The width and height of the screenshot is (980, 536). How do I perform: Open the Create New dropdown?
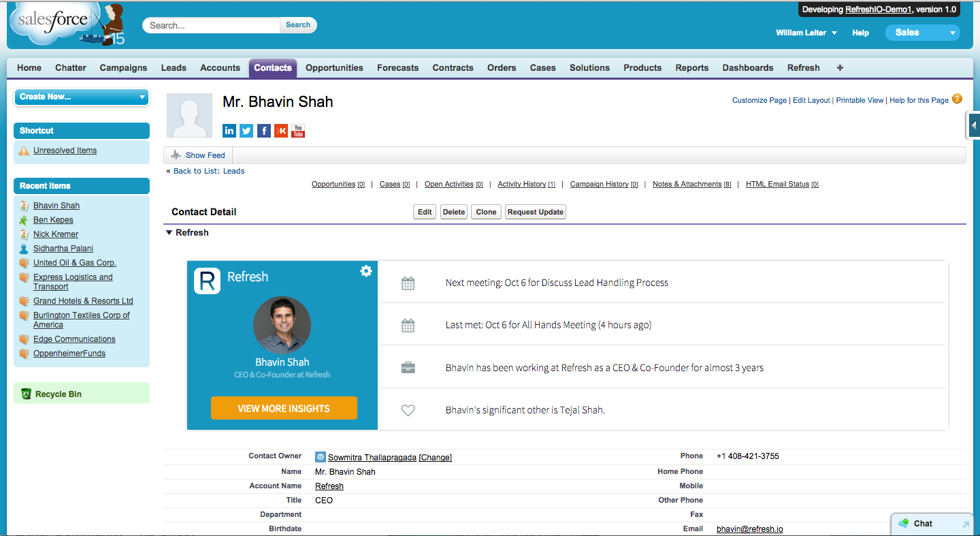tap(82, 97)
